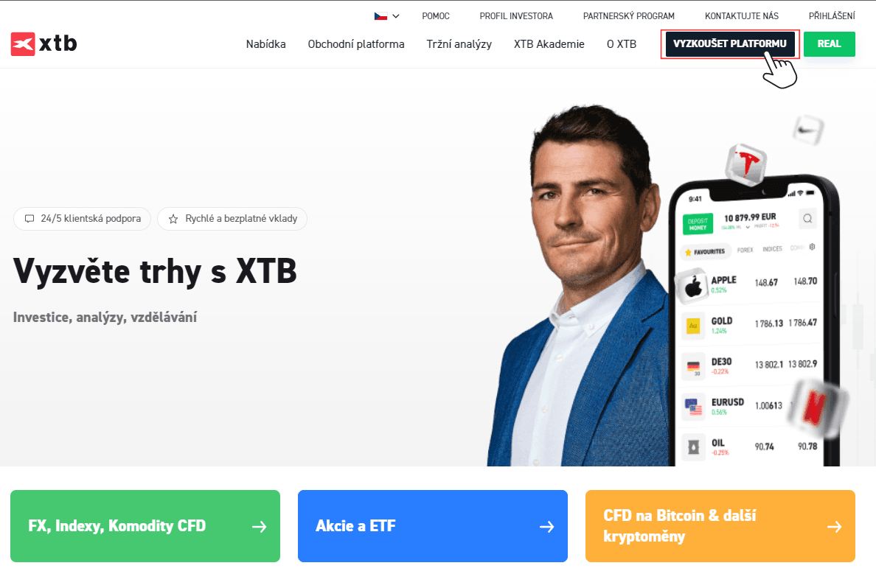Click arrow on FX, Indexy, Komodity CFD
The height and width of the screenshot is (588, 876).
click(260, 527)
